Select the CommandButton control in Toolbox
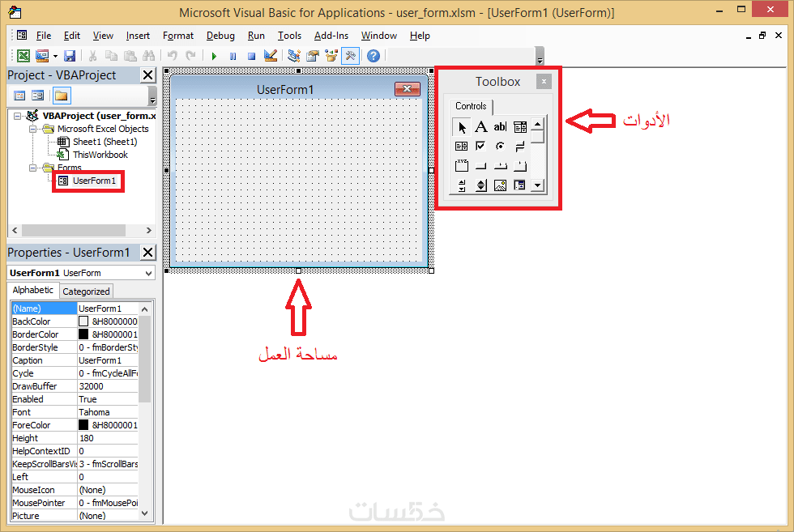Image resolution: width=794 pixels, height=532 pixels. coord(480,165)
